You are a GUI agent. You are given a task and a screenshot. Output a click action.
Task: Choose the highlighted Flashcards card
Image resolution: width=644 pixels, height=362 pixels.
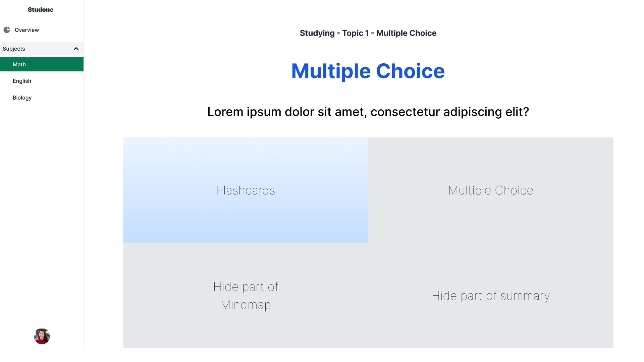click(x=246, y=190)
